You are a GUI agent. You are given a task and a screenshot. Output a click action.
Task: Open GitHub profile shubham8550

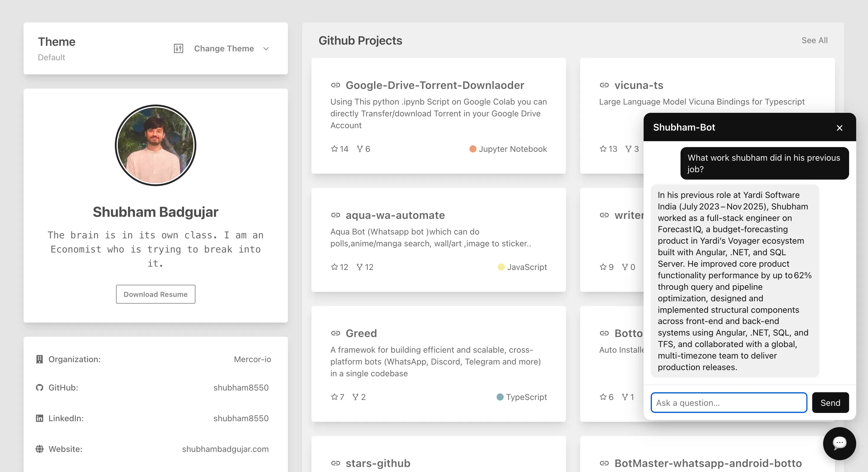pyautogui.click(x=241, y=388)
